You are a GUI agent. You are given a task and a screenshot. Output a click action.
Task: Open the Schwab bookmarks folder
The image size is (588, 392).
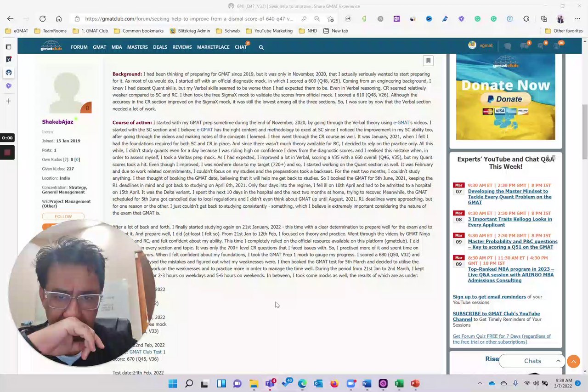(228, 31)
